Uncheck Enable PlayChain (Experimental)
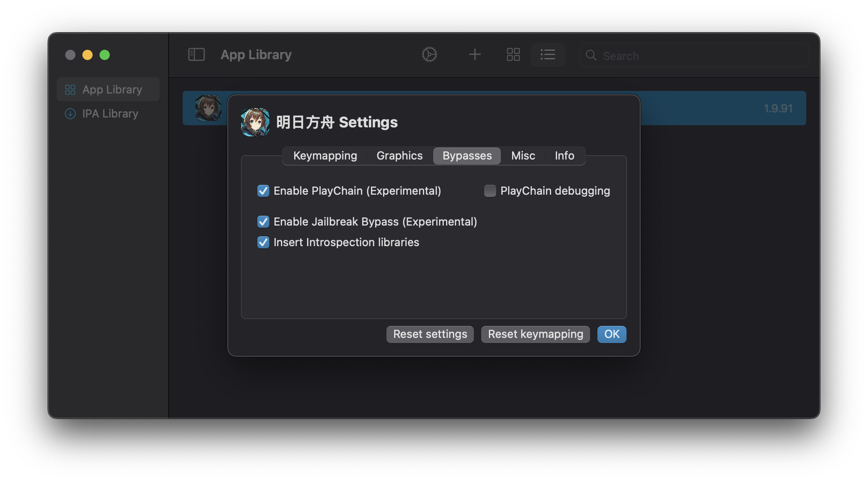Viewport: 868px width, 482px height. [263, 191]
